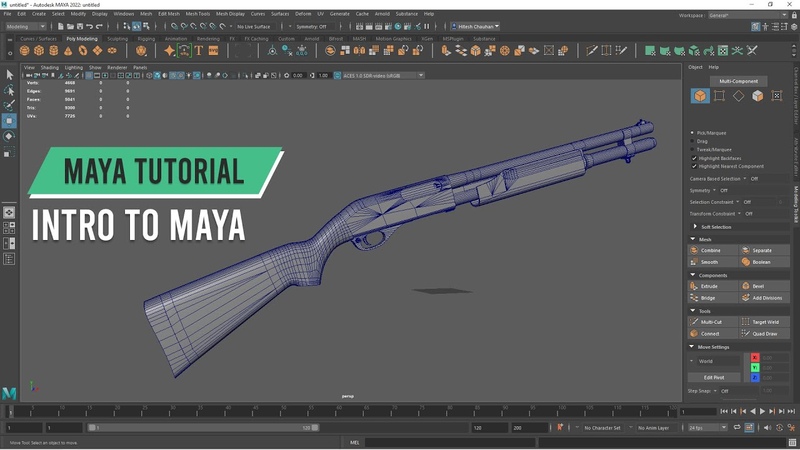Screen dimensions: 800x450
Task: Open Selection Constraint dropdown
Action: click(737, 202)
